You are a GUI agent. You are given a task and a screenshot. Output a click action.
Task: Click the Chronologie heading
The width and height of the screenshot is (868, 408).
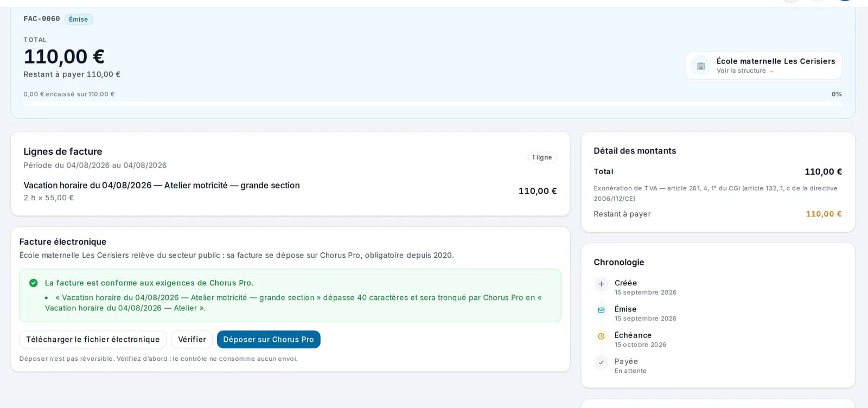619,262
